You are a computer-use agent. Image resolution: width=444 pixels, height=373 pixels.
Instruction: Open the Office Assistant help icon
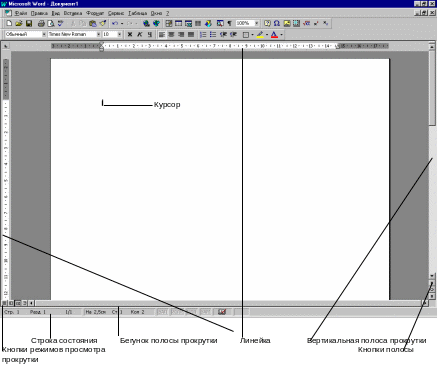(x=267, y=23)
